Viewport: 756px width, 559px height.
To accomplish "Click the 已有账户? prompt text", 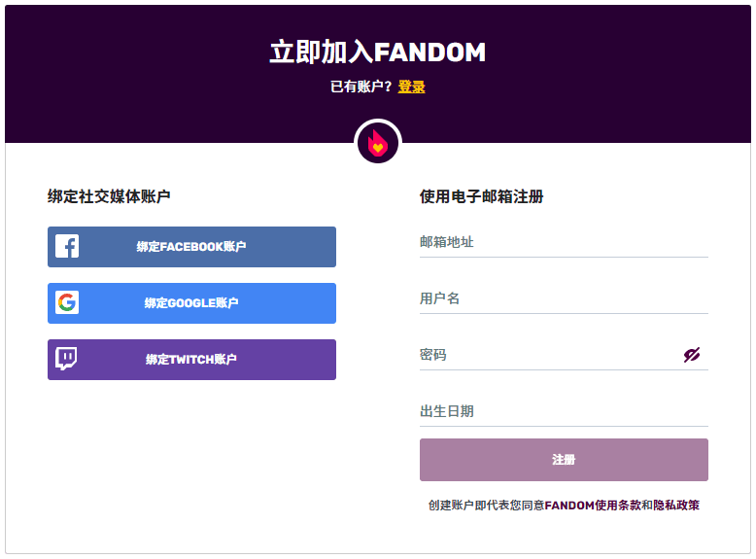I will coord(361,87).
